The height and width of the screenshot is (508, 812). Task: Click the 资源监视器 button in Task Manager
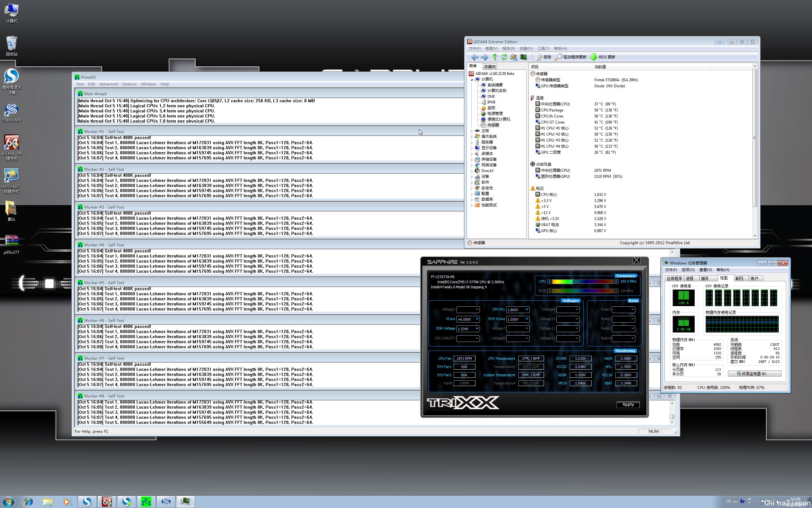[x=754, y=374]
